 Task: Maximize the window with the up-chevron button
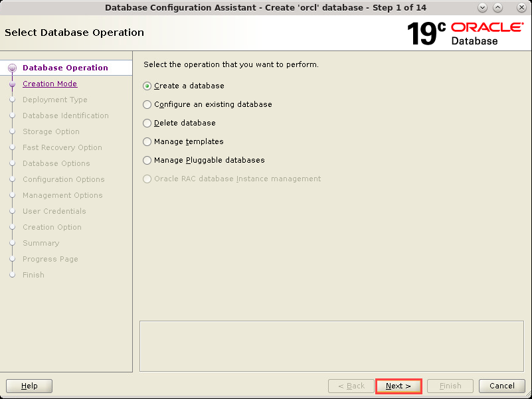[x=497, y=7]
